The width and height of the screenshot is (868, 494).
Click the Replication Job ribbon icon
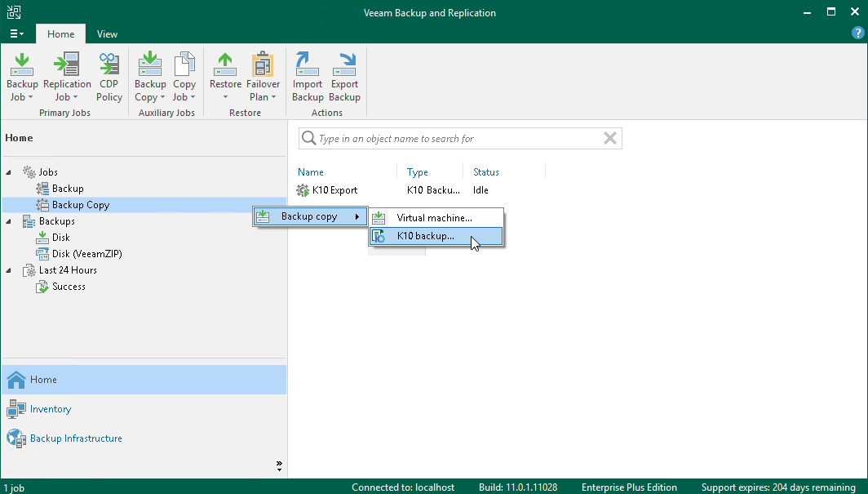(x=67, y=65)
